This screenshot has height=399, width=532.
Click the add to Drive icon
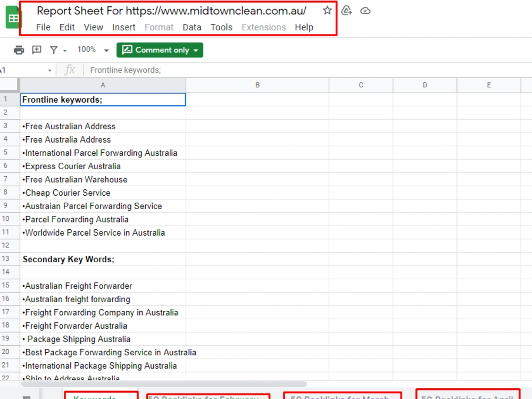pyautogui.click(x=346, y=11)
